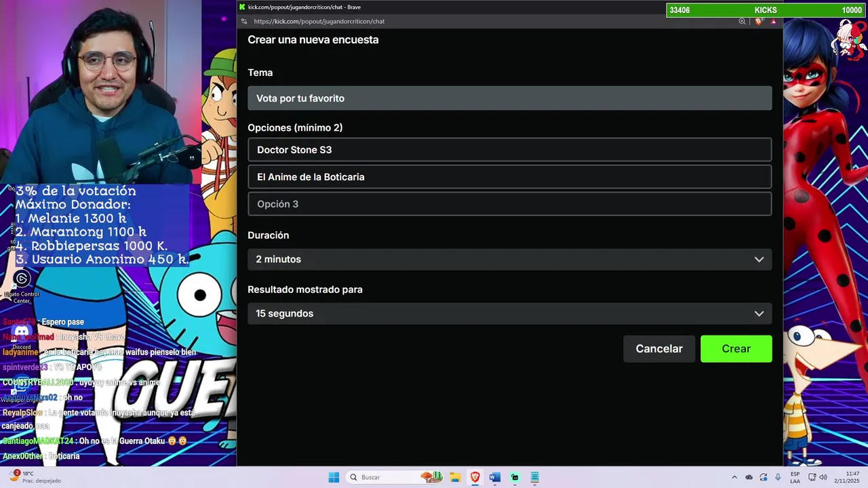Open the Duración dropdown showing 2 minutos
868x488 pixels.
point(509,259)
